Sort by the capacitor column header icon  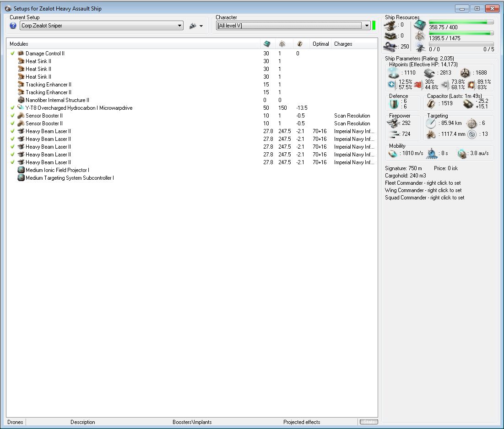299,43
